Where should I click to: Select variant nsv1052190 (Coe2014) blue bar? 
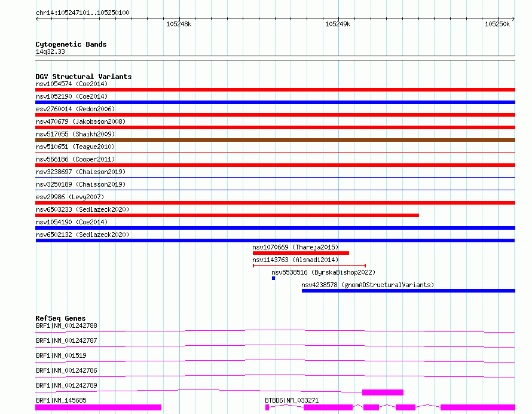pos(275,102)
